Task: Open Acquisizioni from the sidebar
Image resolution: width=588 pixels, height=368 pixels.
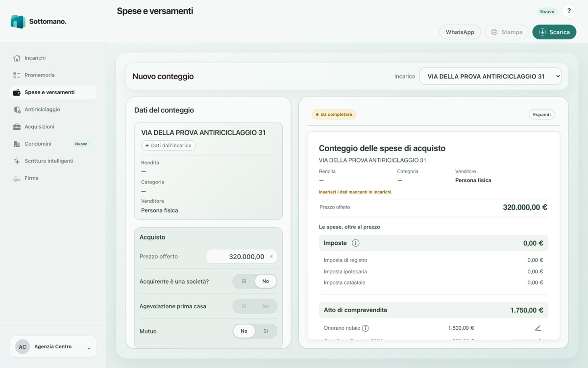Action: coord(53,127)
